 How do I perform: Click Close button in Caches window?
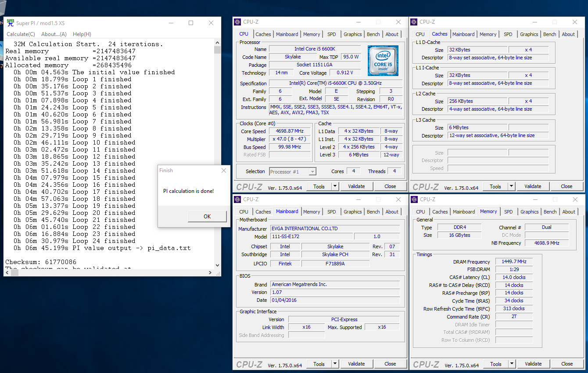(x=566, y=186)
